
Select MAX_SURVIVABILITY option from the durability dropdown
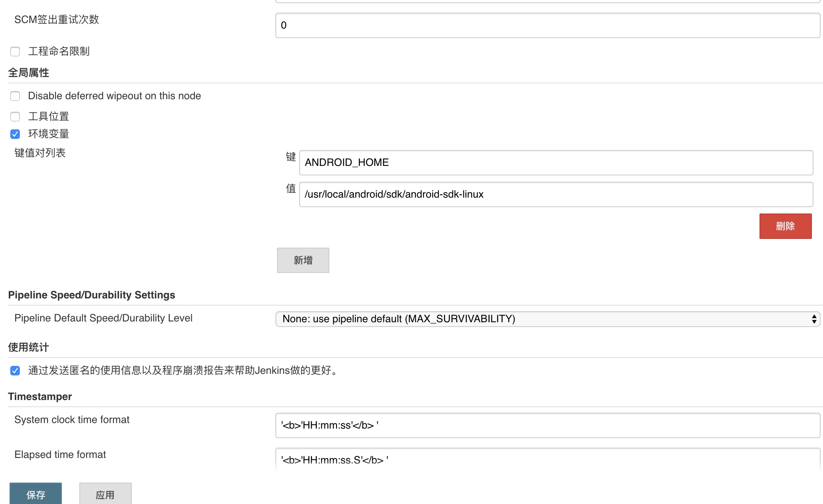coord(547,319)
